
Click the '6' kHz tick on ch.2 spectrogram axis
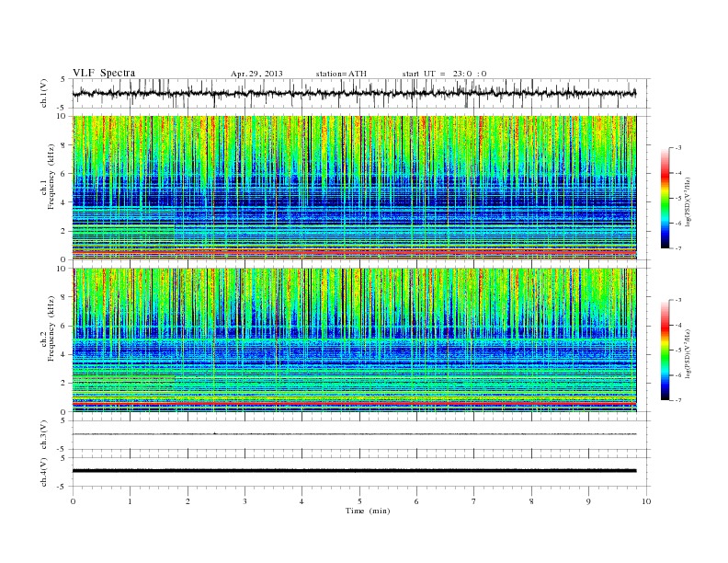(63, 326)
